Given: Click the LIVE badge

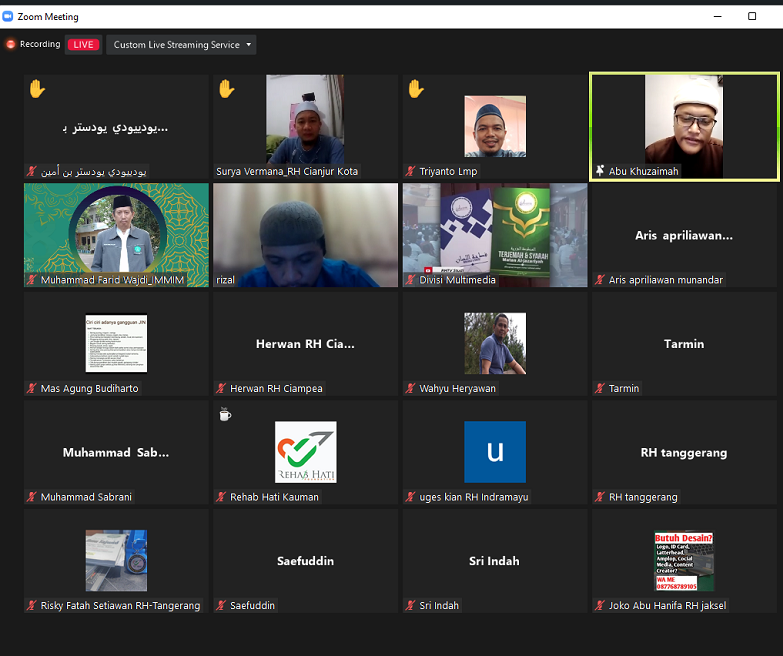Looking at the screenshot, I should tap(83, 44).
